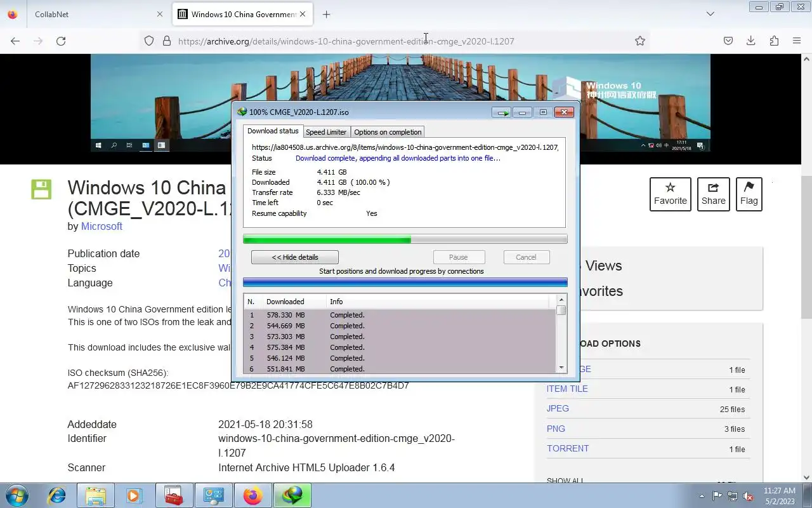Open the PNG download option
The image size is (812, 508).
pos(556,429)
